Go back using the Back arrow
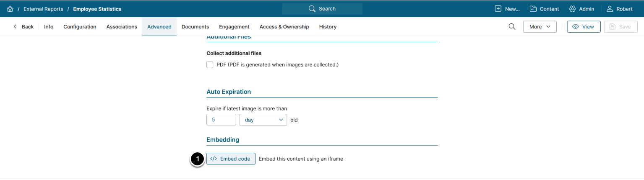Image resolution: width=644 pixels, height=180 pixels. 23,27
